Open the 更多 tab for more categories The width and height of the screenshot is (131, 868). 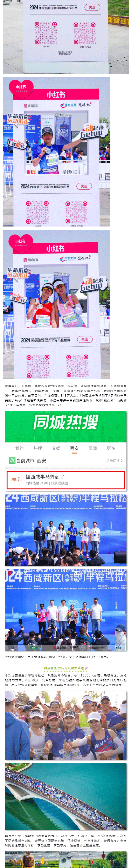click(111, 448)
